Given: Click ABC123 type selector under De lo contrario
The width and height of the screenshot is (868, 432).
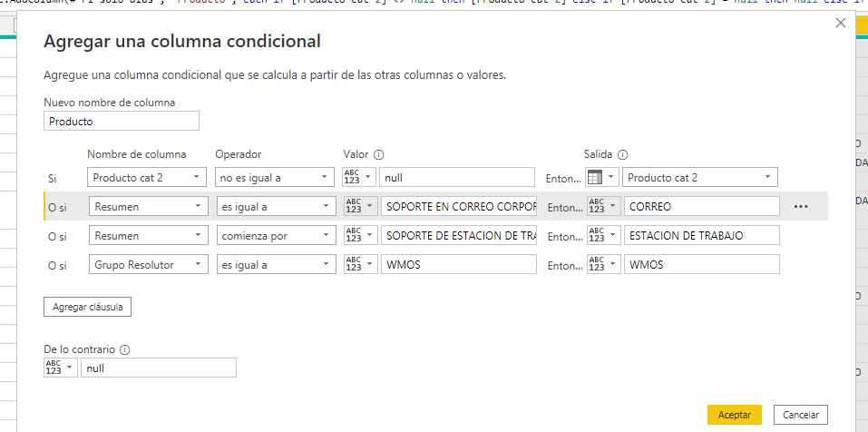Looking at the screenshot, I should click(61, 368).
